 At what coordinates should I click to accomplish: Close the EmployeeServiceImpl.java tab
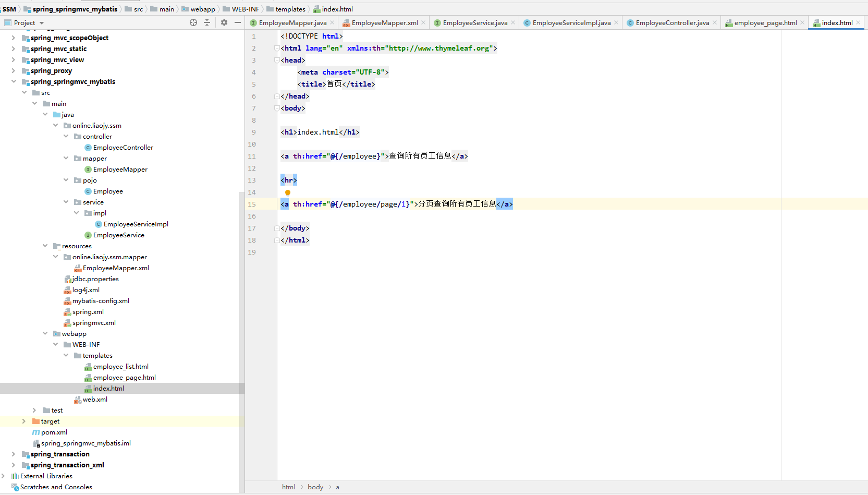click(x=616, y=22)
